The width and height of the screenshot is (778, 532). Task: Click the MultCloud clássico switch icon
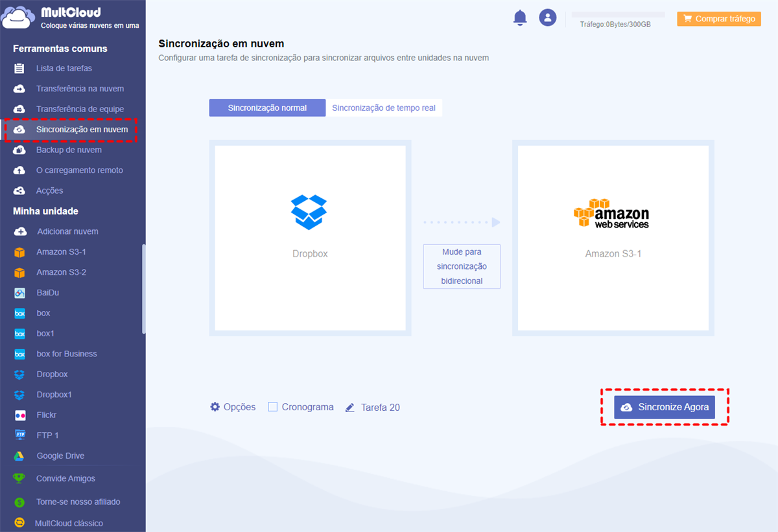click(x=19, y=523)
